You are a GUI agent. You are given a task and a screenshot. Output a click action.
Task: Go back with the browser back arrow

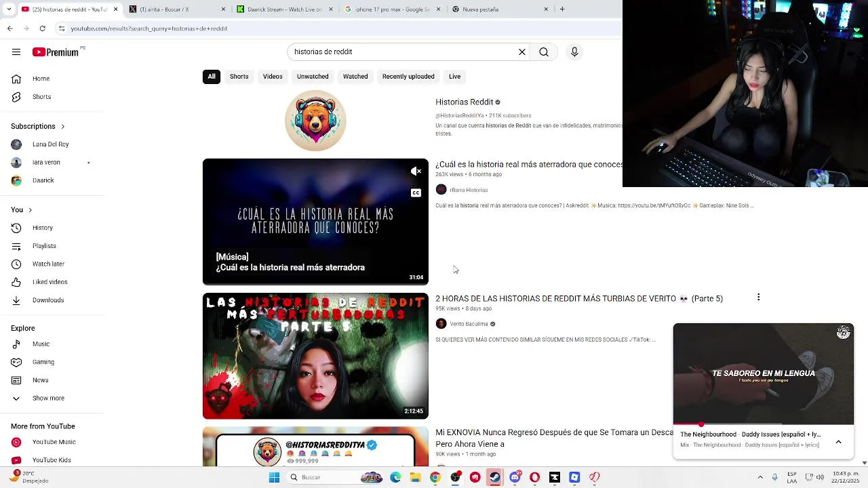tap(9, 28)
